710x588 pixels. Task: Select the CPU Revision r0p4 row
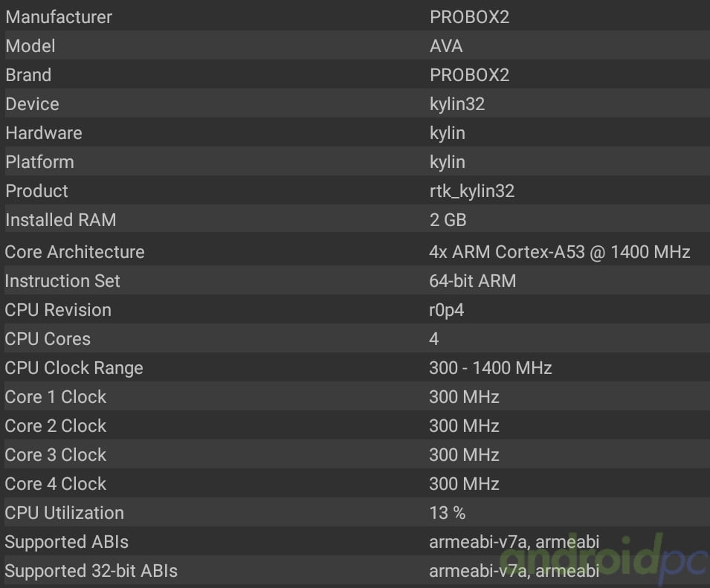[x=357, y=309]
